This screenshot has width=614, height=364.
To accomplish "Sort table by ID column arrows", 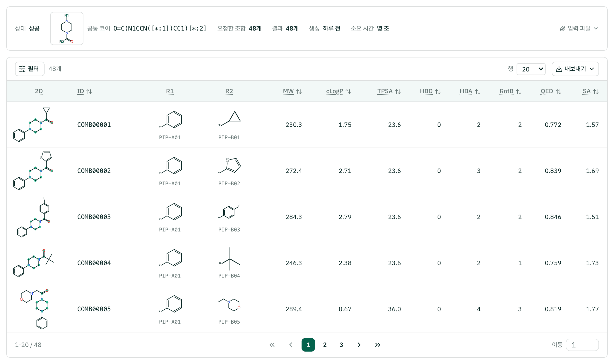I will point(89,92).
